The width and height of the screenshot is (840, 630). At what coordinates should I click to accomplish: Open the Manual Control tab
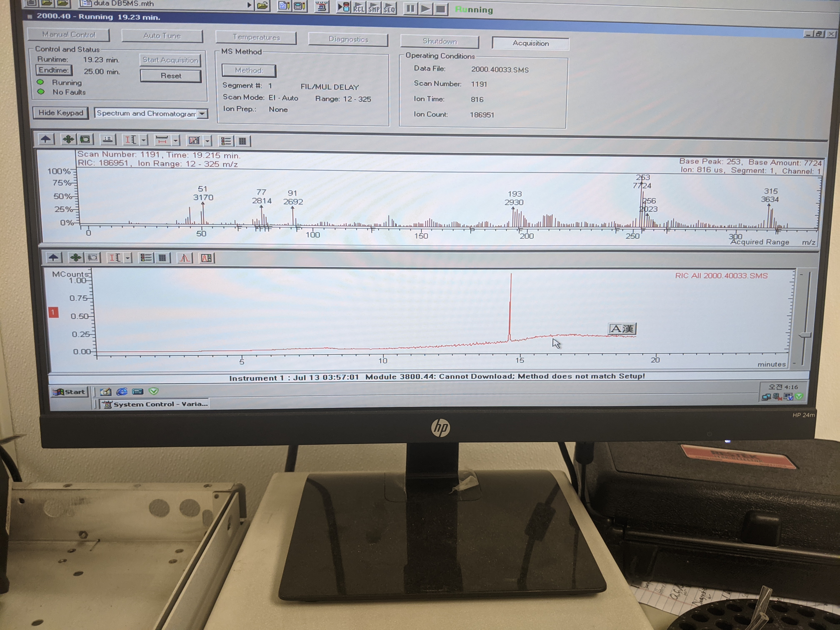click(69, 35)
